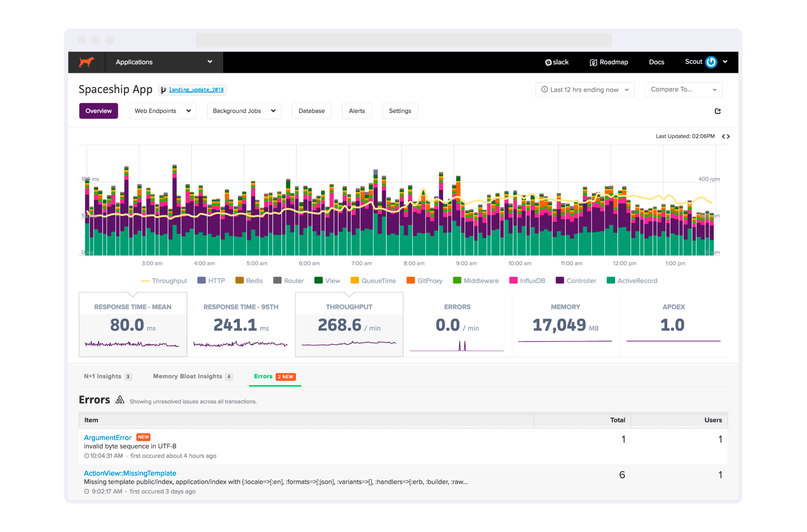Click total count 6 for MissingTemplate
This screenshot has width=807, height=532.
pos(622,475)
